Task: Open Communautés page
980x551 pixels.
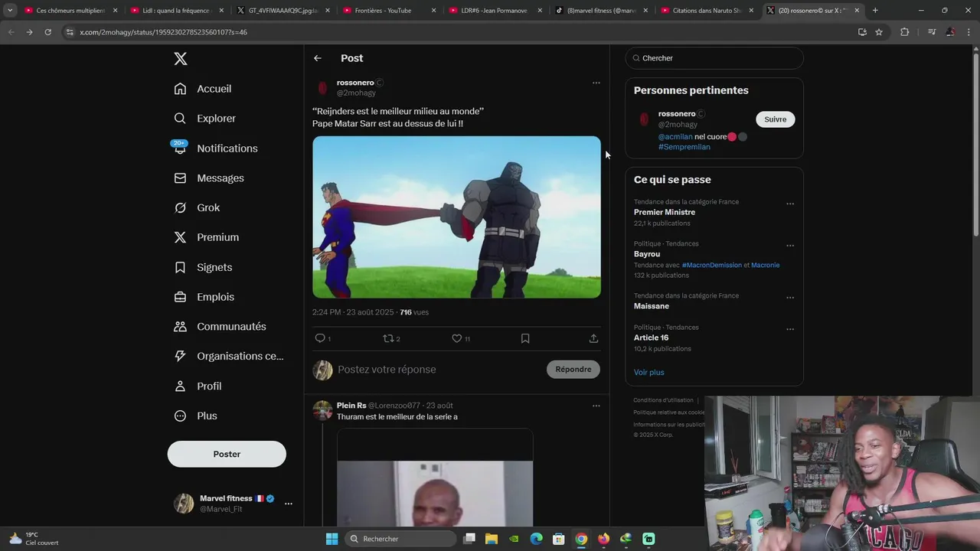Action: point(220,327)
